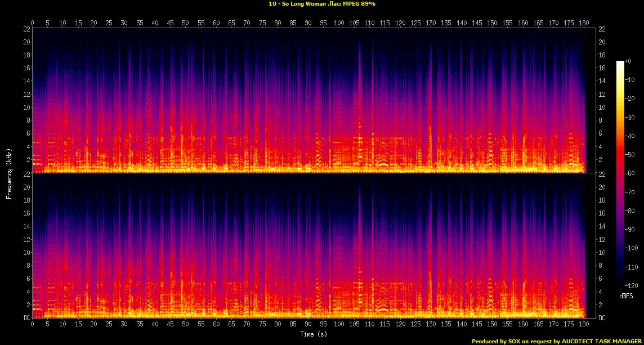Click the "-120" value on the dBFS scale
The height and width of the screenshot is (345, 644).
631,285
